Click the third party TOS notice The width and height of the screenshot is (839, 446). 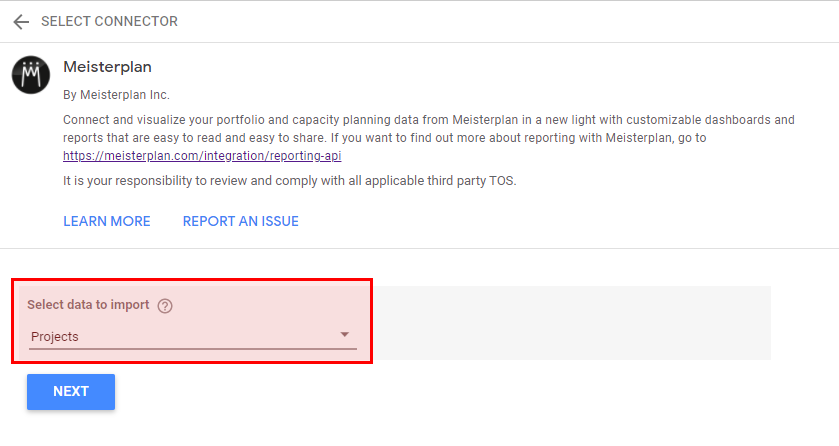pyautogui.click(x=289, y=180)
